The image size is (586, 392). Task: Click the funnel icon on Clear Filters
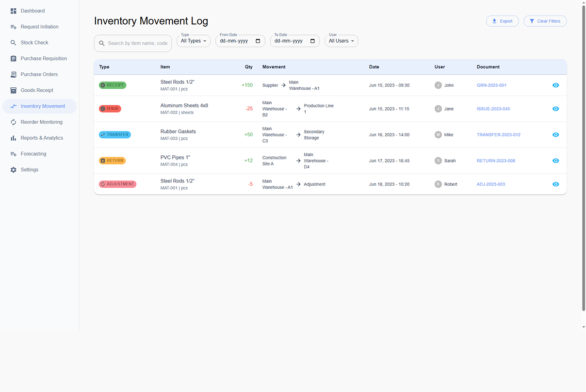[x=532, y=21]
